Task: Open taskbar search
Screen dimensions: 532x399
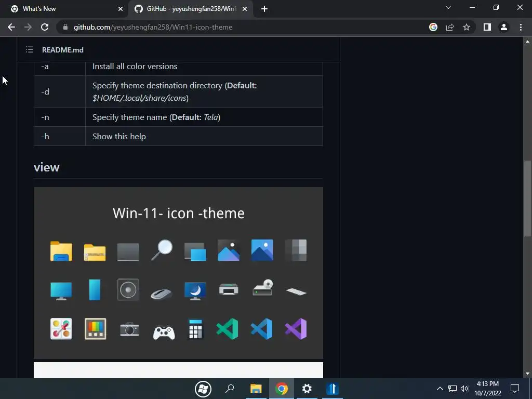Action: click(230, 389)
